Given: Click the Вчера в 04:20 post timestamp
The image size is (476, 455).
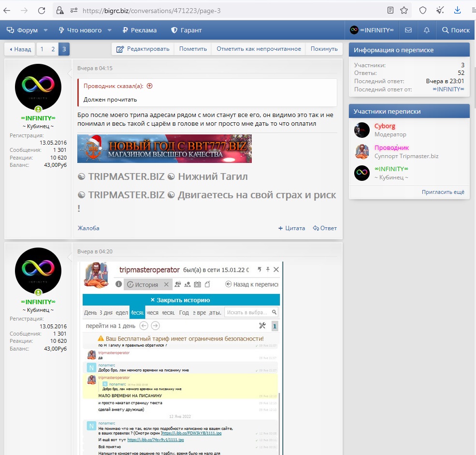Looking at the screenshot, I should pyautogui.click(x=95, y=251).
